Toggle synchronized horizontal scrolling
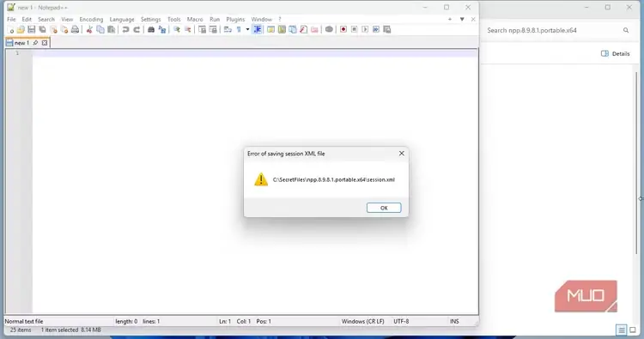Screen dimensions: 644x339 tap(213, 29)
